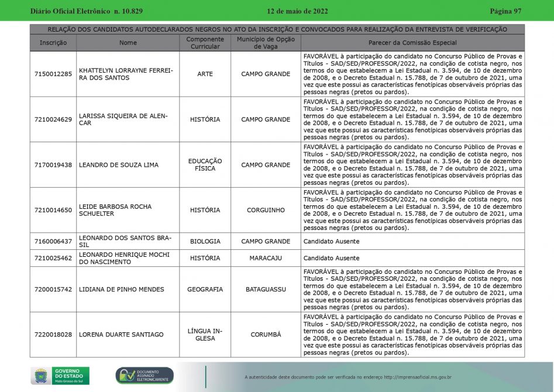Click the Documento Assinado Eletronicamente badge

pos(144,376)
